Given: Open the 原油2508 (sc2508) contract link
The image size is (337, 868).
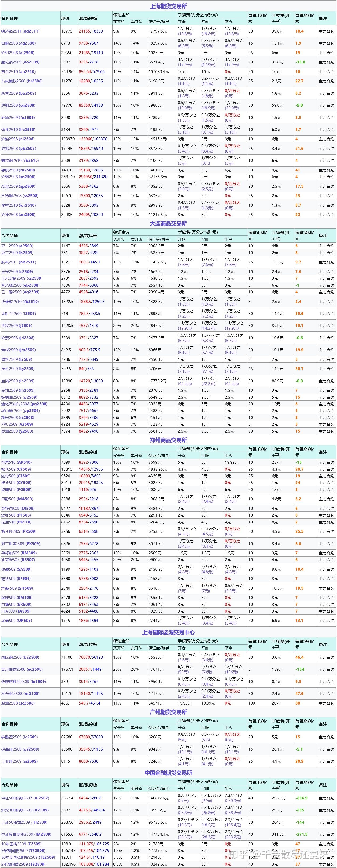Looking at the screenshot, I should (18, 703).
